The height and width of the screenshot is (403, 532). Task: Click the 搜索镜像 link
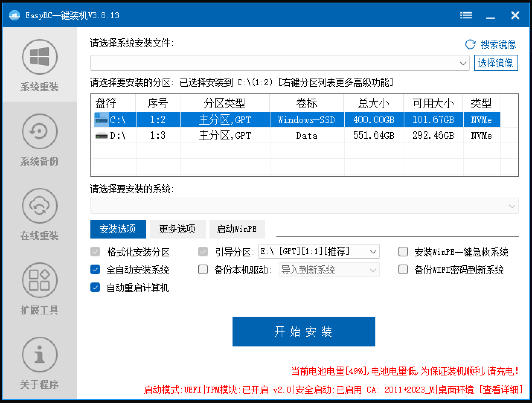click(x=498, y=44)
